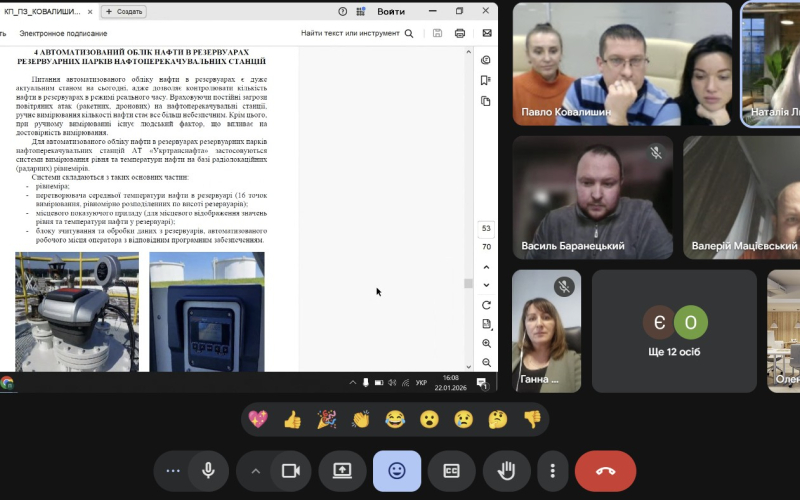The width and height of the screenshot is (800, 500).
Task: Send the clapping hands reaction
Action: point(361,419)
